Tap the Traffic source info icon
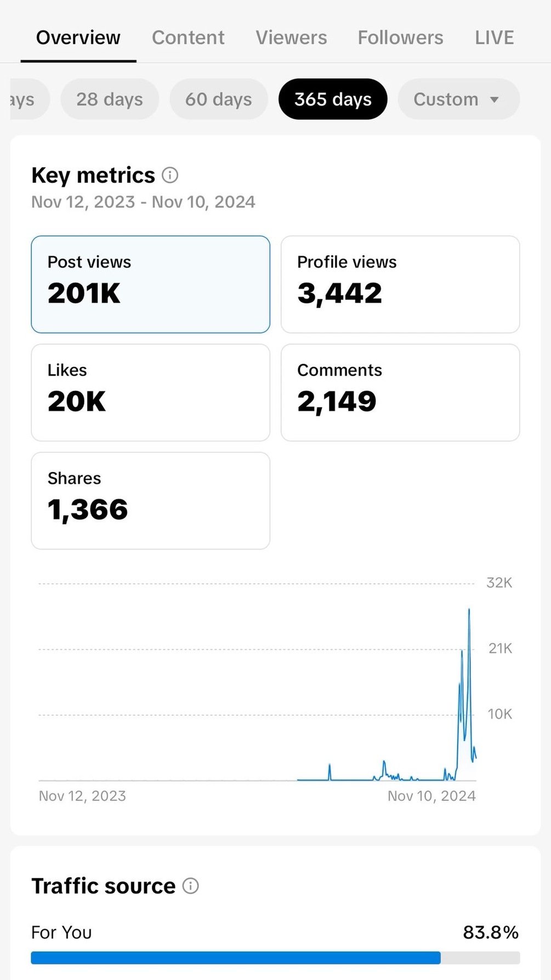 coord(190,886)
